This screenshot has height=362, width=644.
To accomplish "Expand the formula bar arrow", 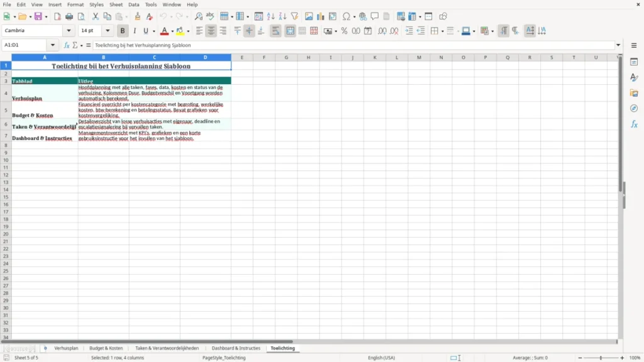I will 618,45.
